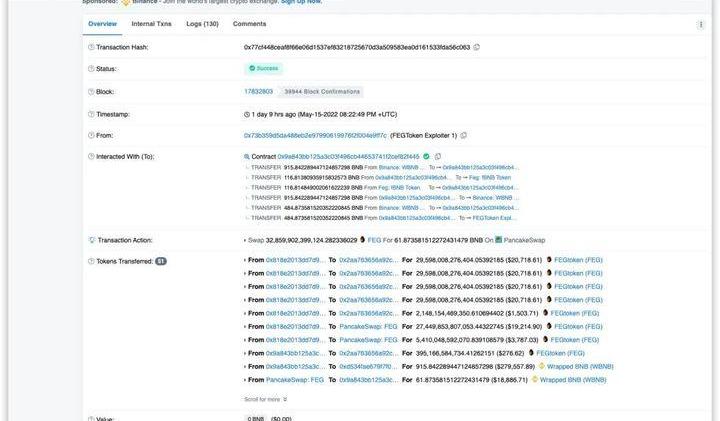
Task: Click help icon beside Status label
Action: [91, 69]
